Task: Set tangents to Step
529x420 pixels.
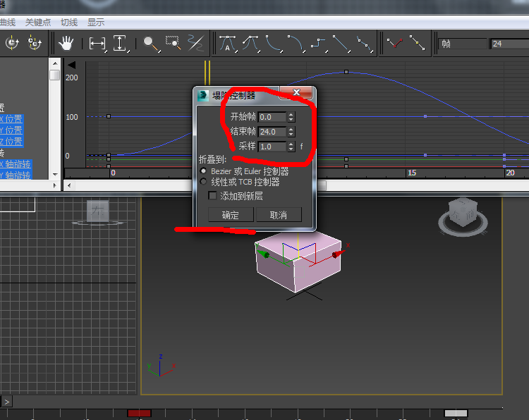Action: (319, 44)
